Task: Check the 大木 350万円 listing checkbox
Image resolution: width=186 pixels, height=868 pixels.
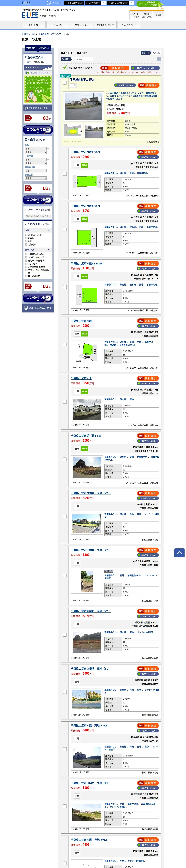Action: pyautogui.click(x=65, y=402)
